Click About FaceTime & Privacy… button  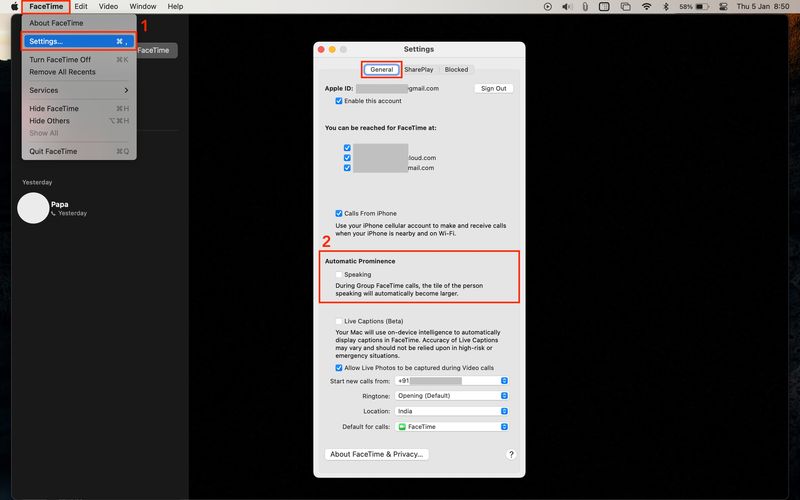coord(377,454)
